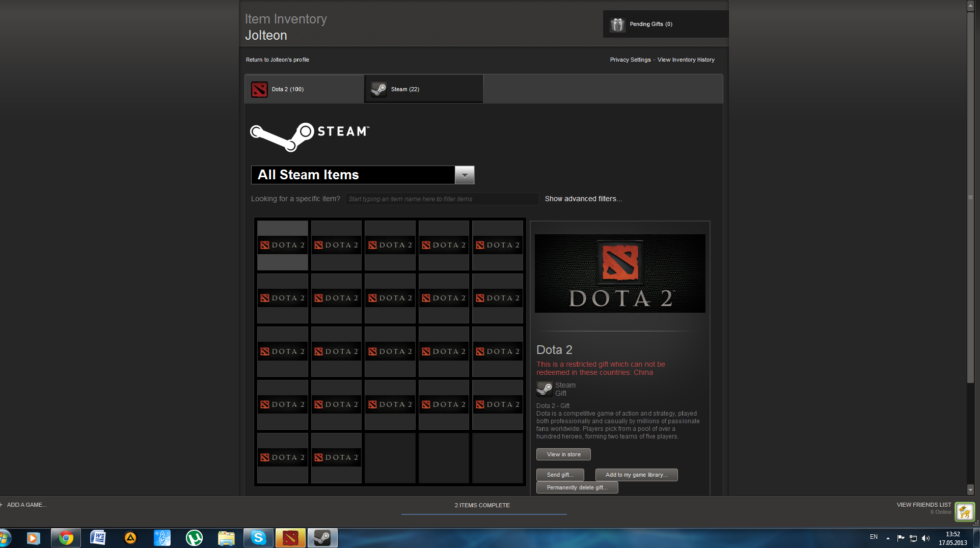Click the Jolteon username heading
The height and width of the screenshot is (548, 980).
coord(266,35)
